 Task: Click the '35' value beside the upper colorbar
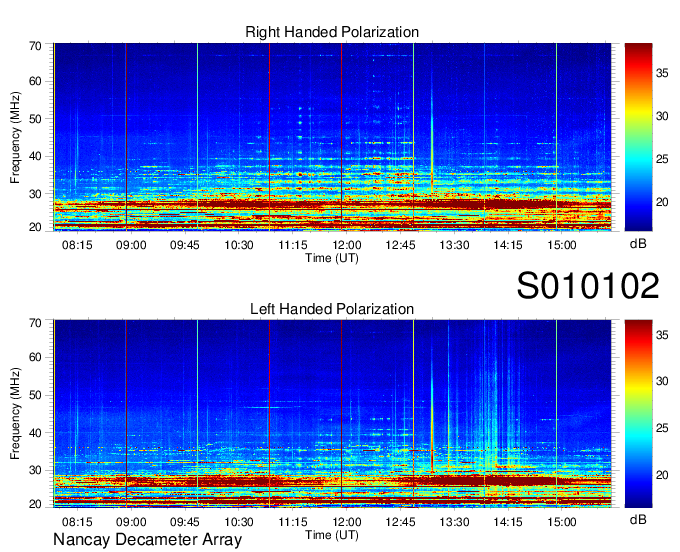[662, 73]
